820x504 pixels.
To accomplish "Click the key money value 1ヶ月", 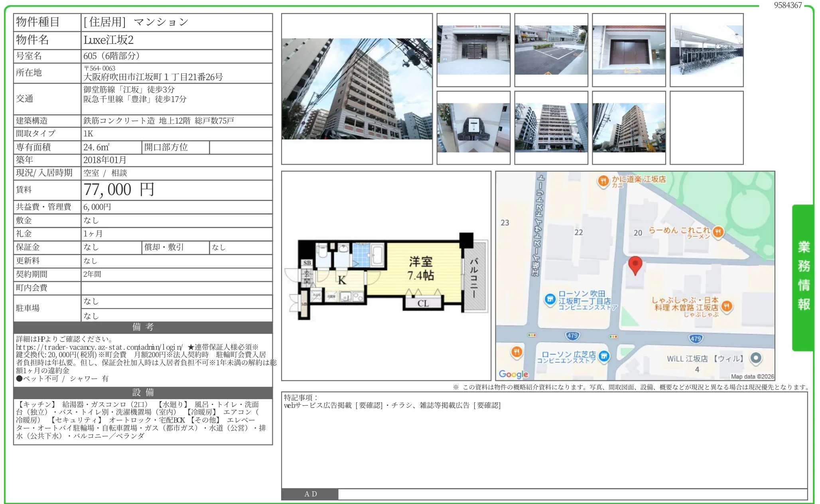I will (93, 234).
